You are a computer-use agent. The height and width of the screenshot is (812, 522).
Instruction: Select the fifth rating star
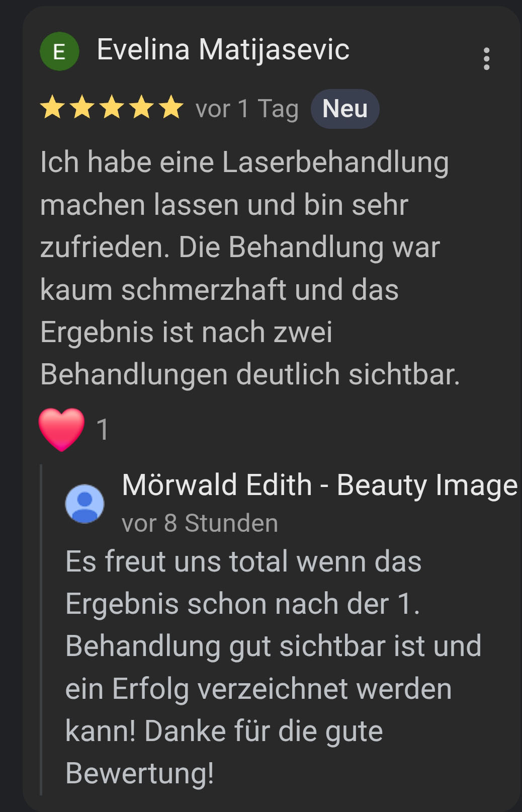(171, 107)
